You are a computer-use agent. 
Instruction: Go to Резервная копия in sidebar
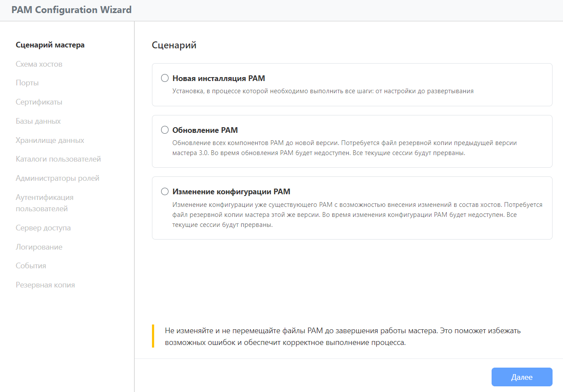45,285
